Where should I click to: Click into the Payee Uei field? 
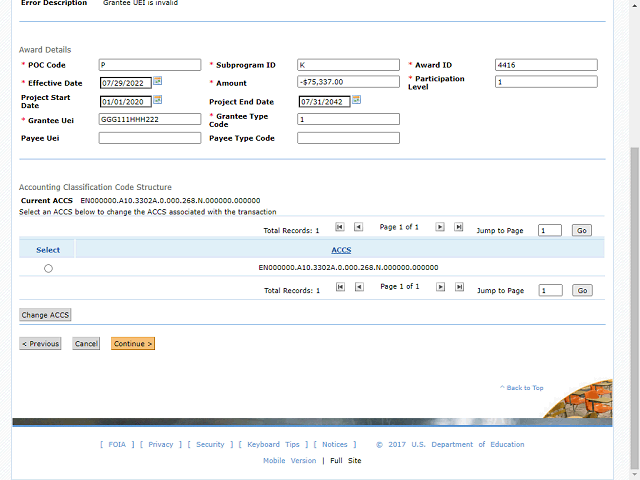150,138
